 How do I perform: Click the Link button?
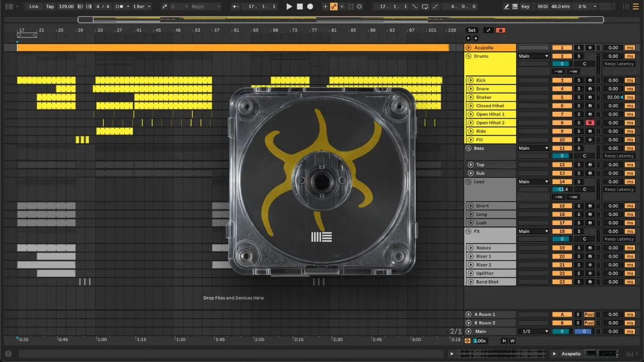click(34, 7)
